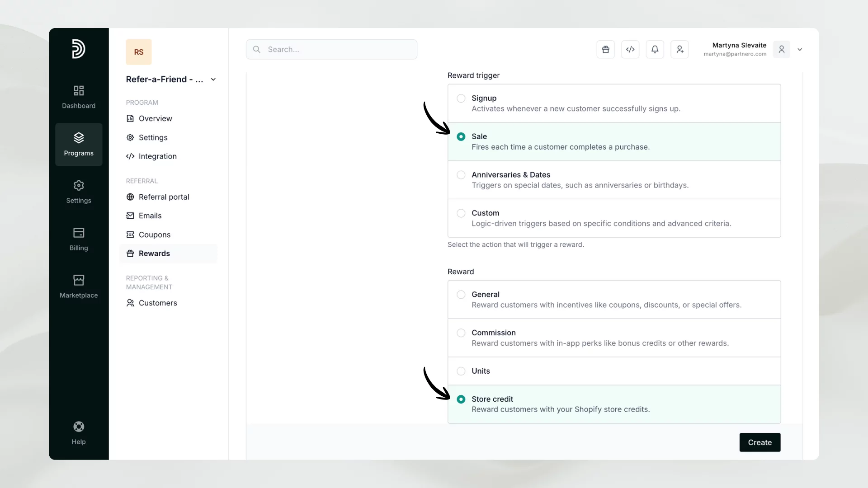Expand the Refer-a-Friend program dropdown

(x=213, y=80)
